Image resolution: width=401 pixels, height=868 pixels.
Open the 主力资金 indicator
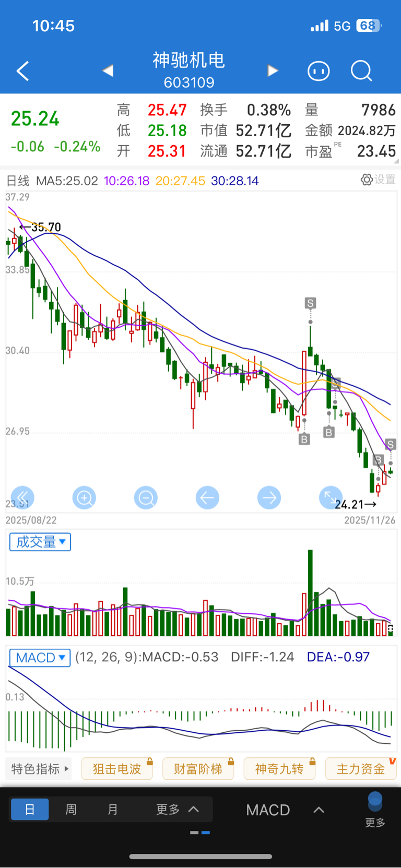tap(360, 769)
